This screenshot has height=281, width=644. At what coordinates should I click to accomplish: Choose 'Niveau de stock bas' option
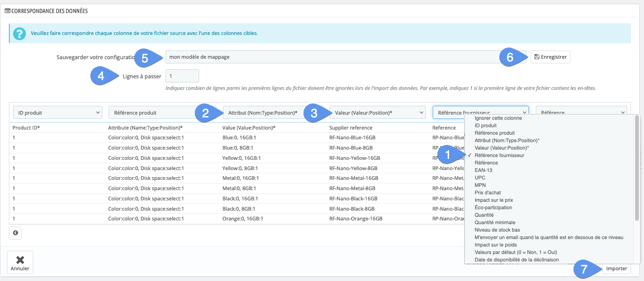[497, 230]
